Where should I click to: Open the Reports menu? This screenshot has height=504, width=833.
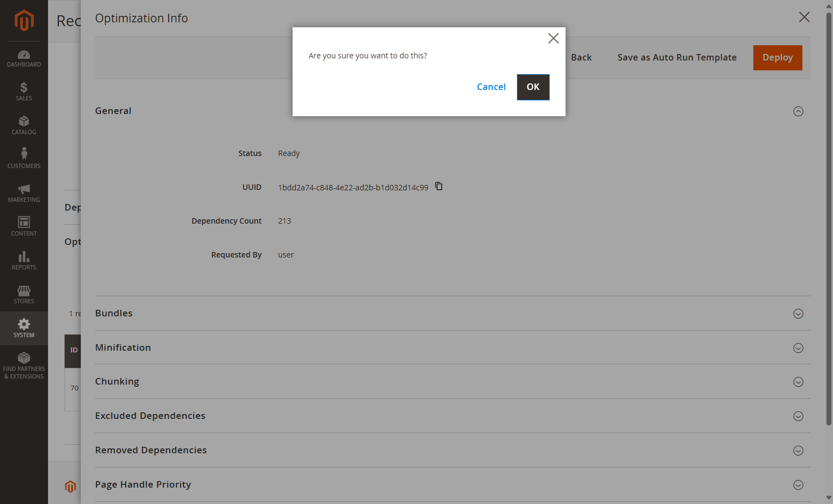coord(24,261)
